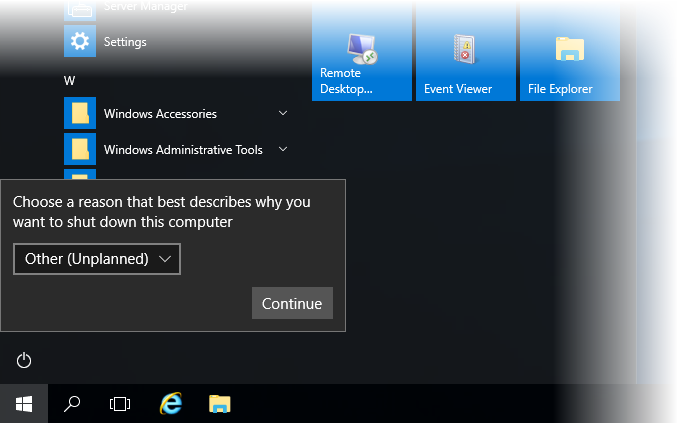Open File Explorer from the taskbar
The width and height of the screenshot is (678, 423).
(x=220, y=404)
